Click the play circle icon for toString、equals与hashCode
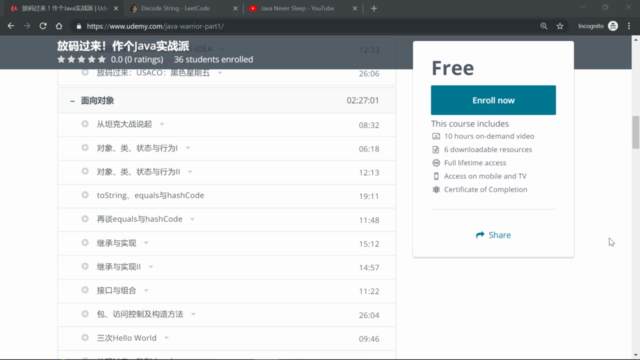The width and height of the screenshot is (640, 360). (x=85, y=195)
